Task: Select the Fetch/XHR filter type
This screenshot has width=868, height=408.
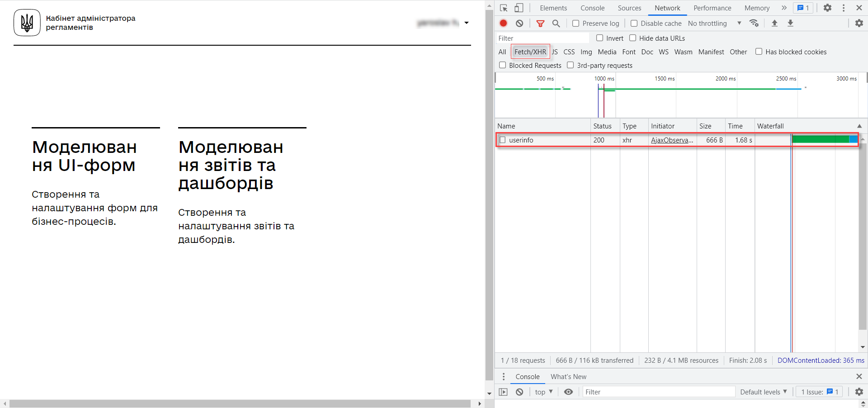Action: coord(530,52)
